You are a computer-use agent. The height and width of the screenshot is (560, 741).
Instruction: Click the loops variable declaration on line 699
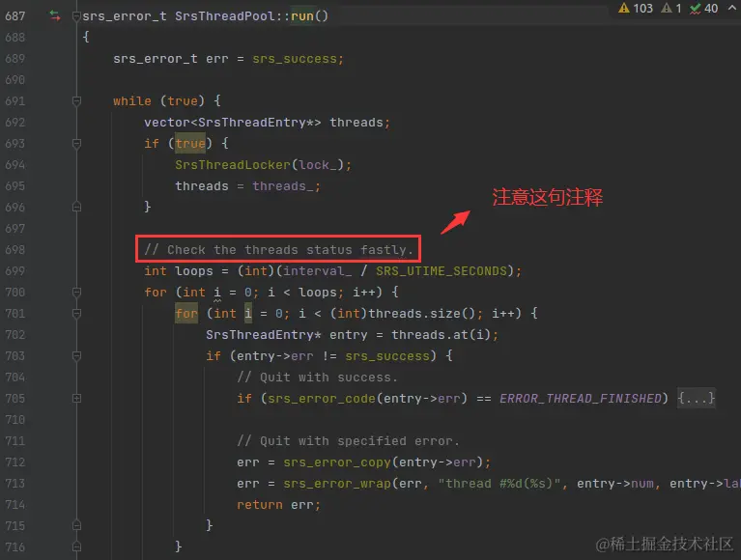click(194, 271)
